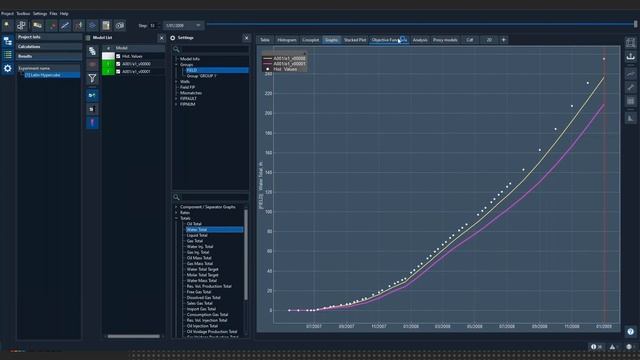
Task: Click the layered grid icon in main toolbar
Action: pos(92,25)
